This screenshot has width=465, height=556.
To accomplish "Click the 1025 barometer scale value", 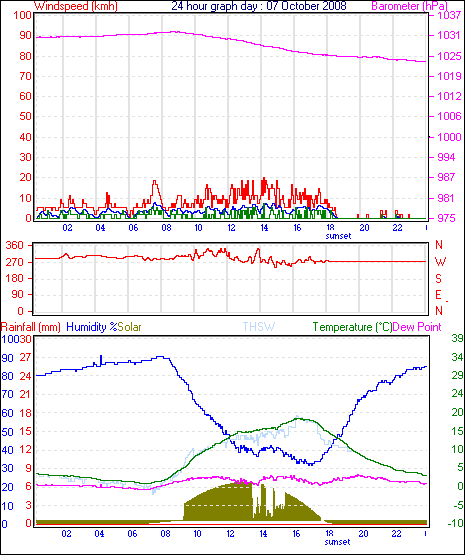I will tap(449, 56).
